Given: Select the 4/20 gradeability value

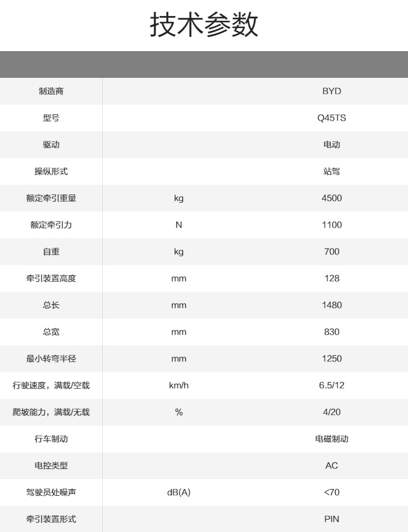Looking at the screenshot, I should tap(331, 413).
